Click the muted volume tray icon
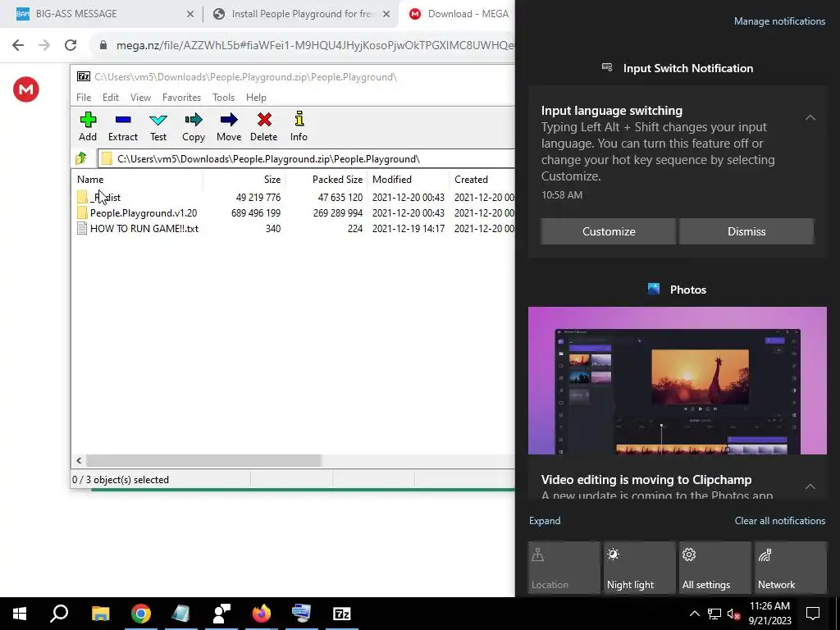 [733, 614]
